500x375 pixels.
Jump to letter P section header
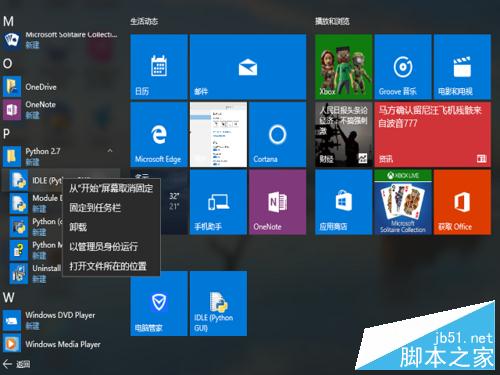pos(6,134)
